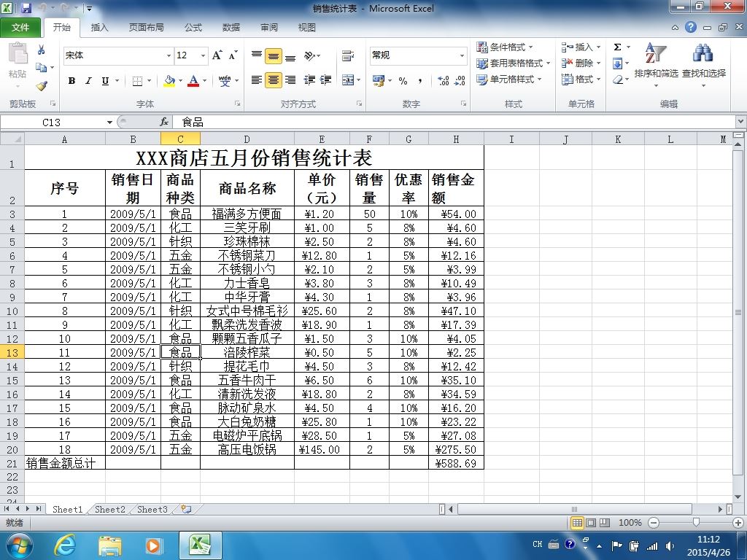
Task: Switch to Sheet3 worksheet tab
Action: tap(152, 510)
